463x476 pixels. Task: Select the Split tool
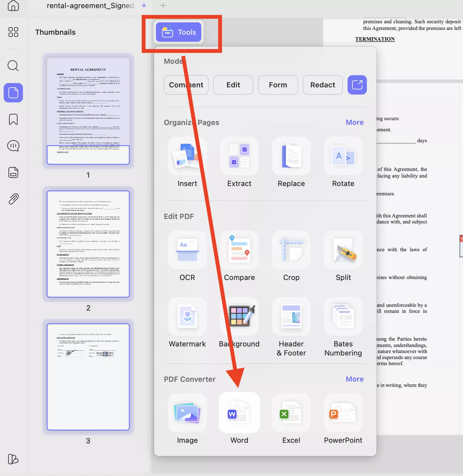click(x=343, y=256)
